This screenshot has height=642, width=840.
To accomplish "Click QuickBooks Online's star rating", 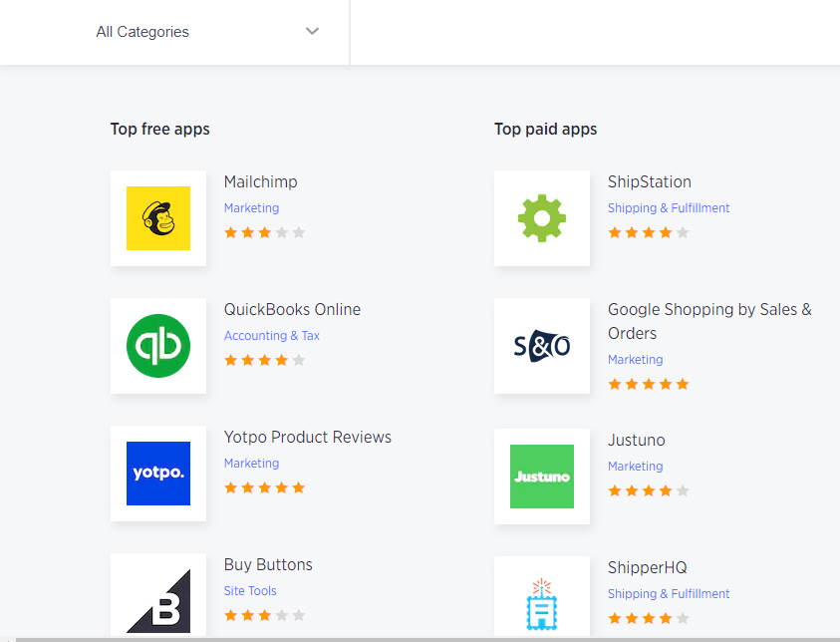I will coord(265,360).
